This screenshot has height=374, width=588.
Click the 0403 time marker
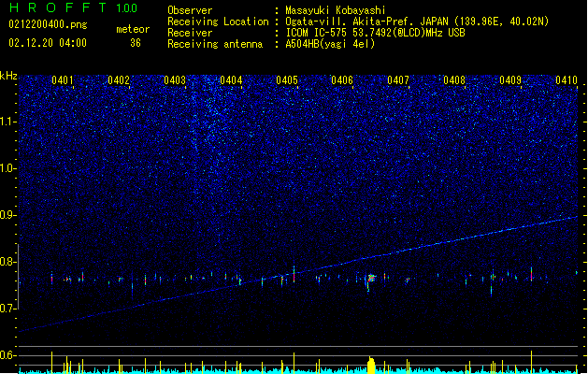(175, 80)
